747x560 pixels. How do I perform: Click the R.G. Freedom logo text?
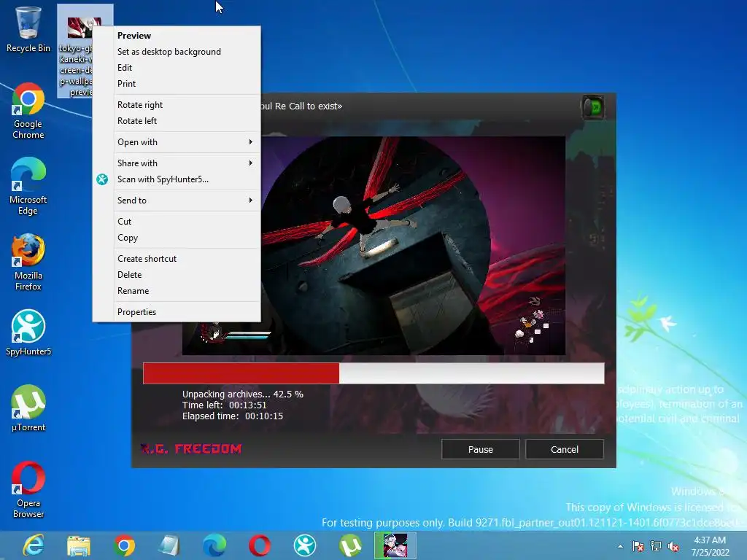(192, 448)
